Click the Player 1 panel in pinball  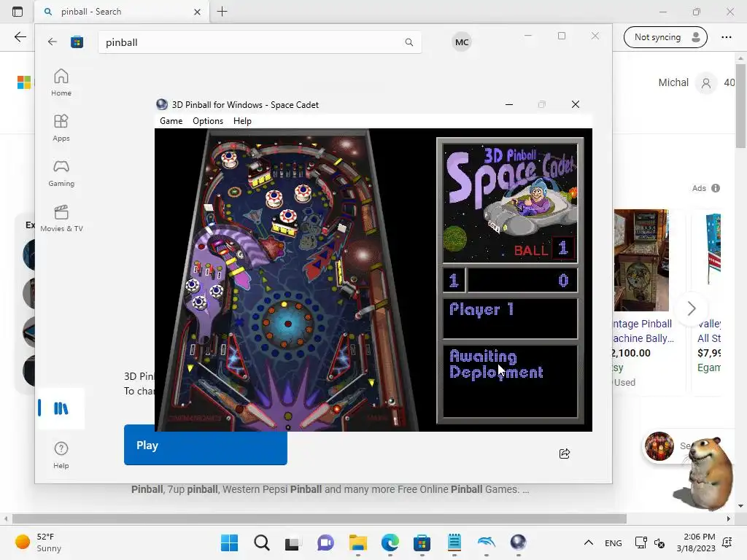click(510, 319)
